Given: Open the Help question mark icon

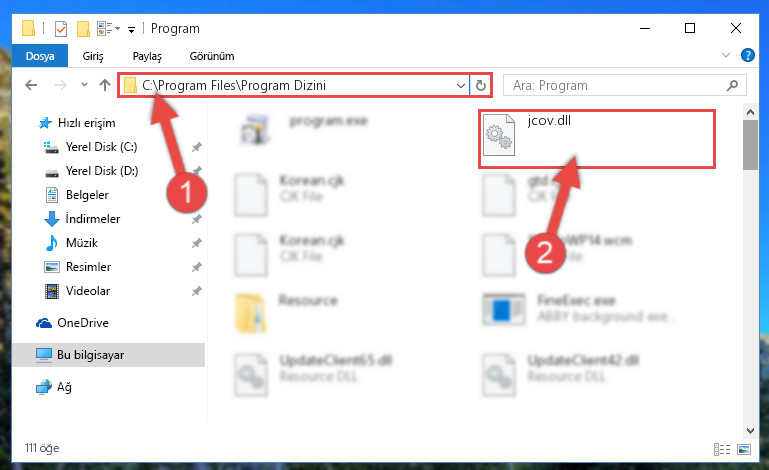Looking at the screenshot, I should tap(747, 55).
